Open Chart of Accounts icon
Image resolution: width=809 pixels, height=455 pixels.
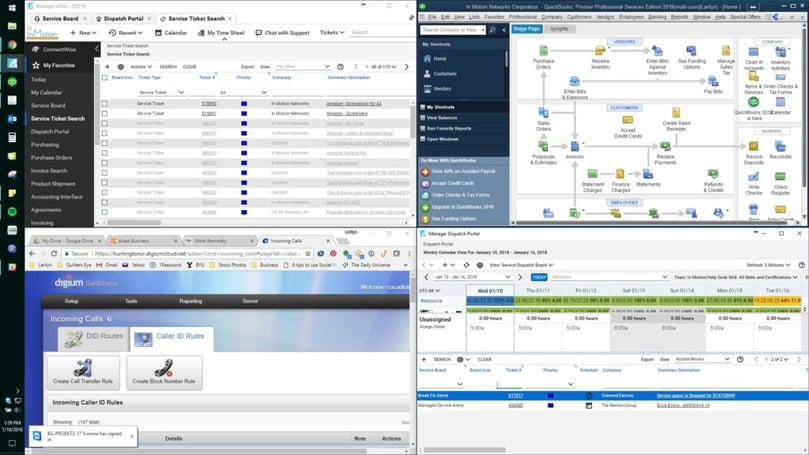[753, 52]
